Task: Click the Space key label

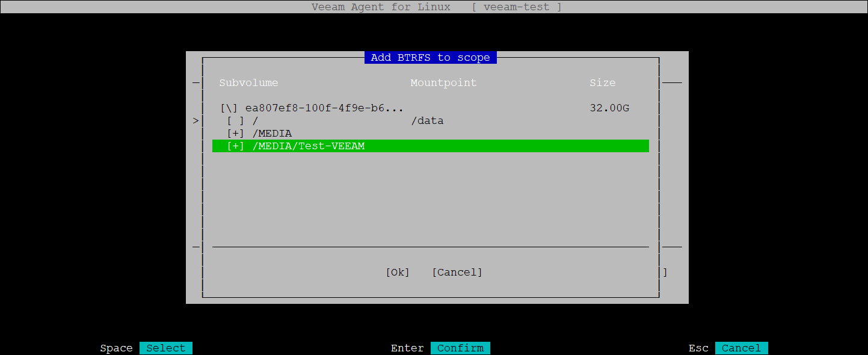Action: tap(116, 348)
